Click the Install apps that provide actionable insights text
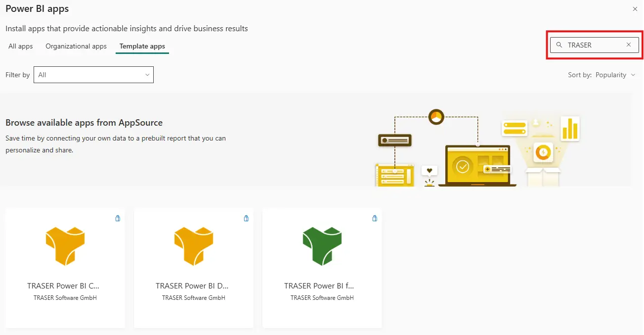Screen dimensions: 644x335 click(127, 29)
